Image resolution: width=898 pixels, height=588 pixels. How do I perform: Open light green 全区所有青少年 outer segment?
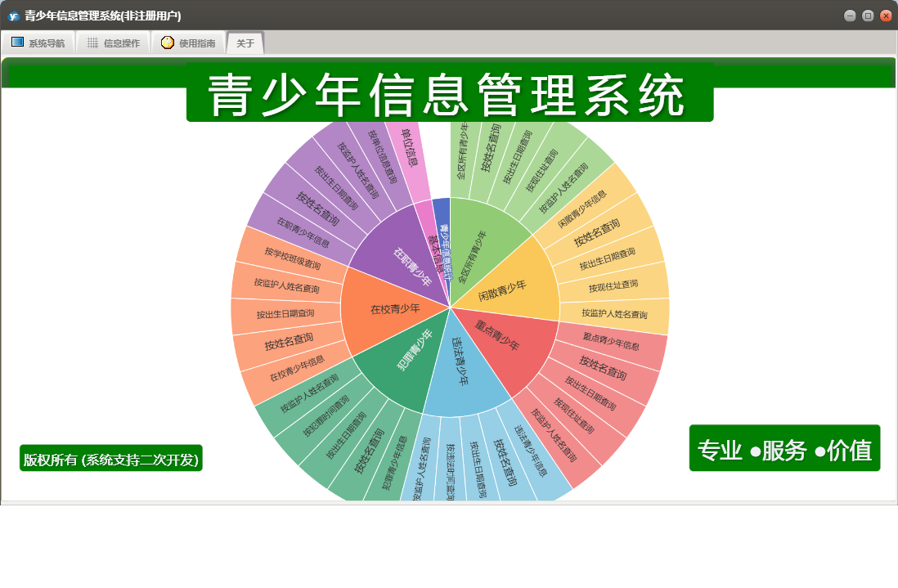463,152
